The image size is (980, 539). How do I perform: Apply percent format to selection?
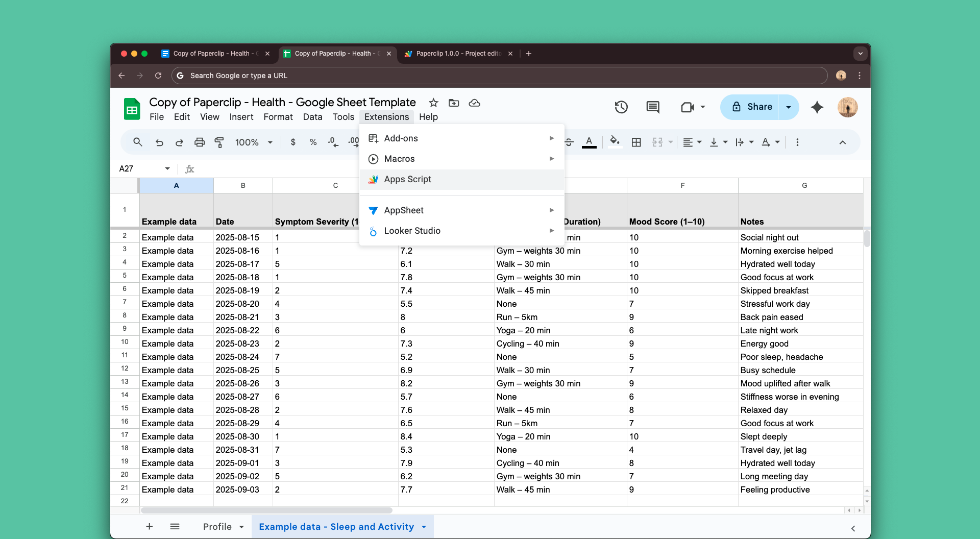coord(313,142)
